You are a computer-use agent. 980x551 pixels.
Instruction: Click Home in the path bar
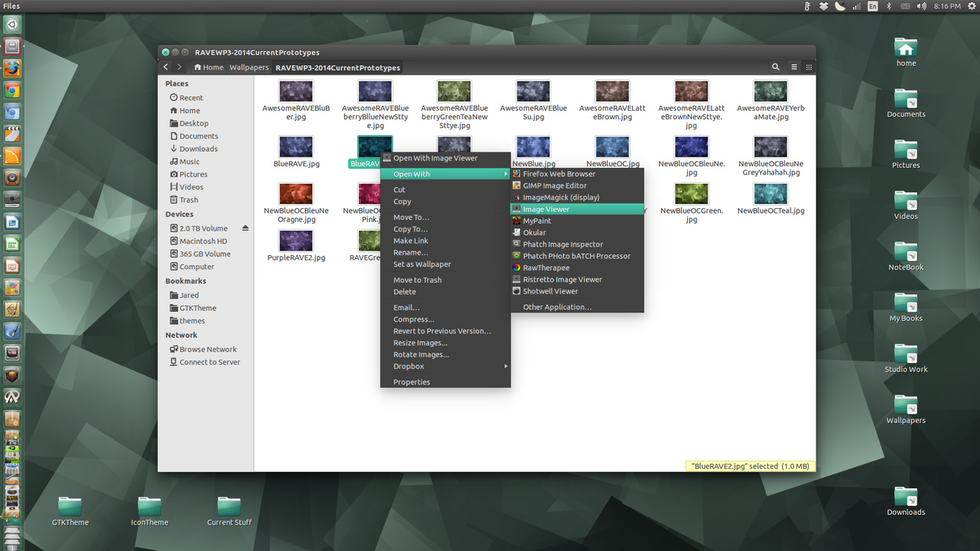209,68
